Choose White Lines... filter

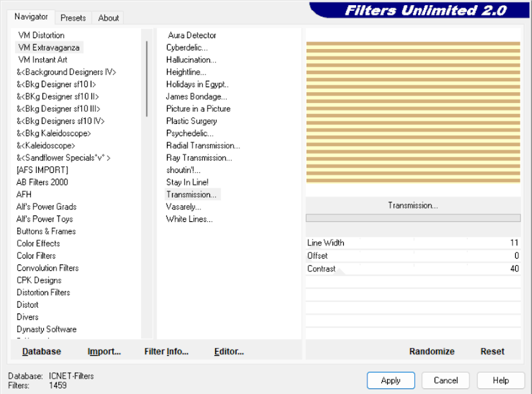coord(189,219)
